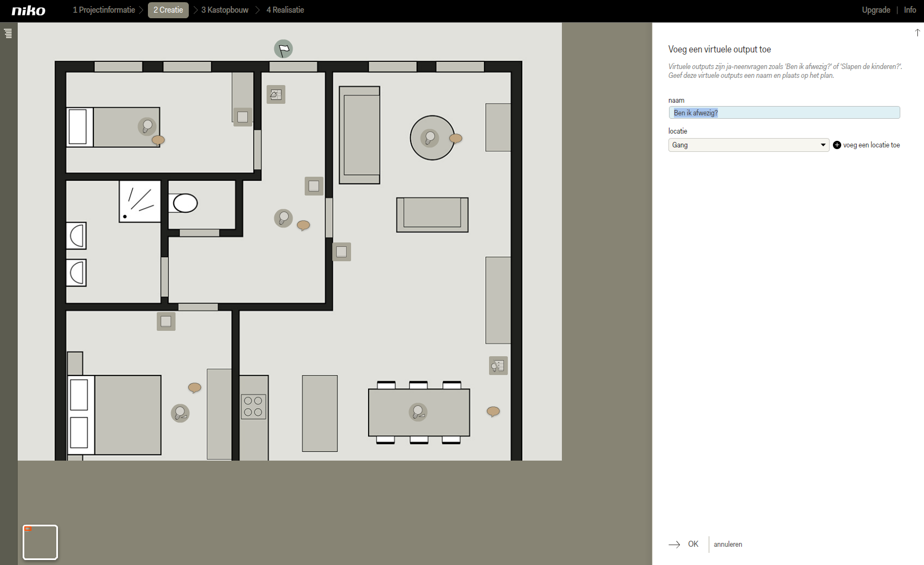
Task: Select the speech bubble next to the round table
Action: tap(456, 139)
